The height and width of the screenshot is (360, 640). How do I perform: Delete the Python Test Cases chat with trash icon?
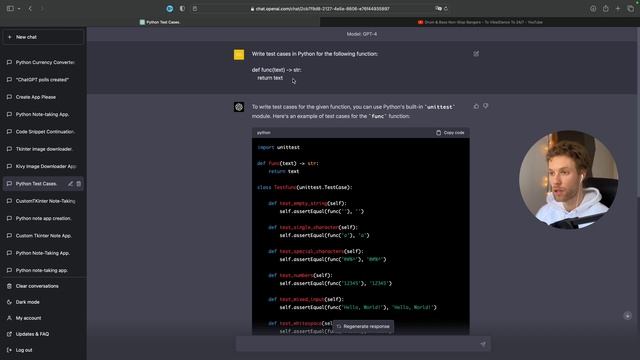[x=78, y=184]
